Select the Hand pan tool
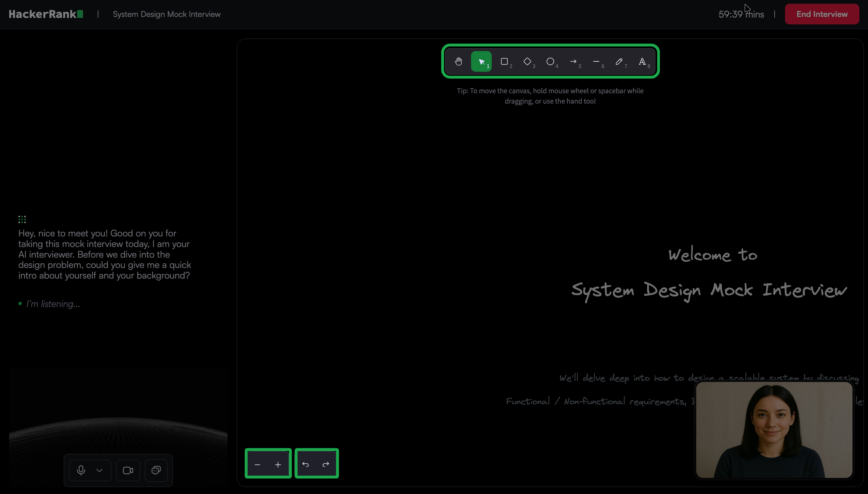Screen dimensions: 868x494 point(458,61)
